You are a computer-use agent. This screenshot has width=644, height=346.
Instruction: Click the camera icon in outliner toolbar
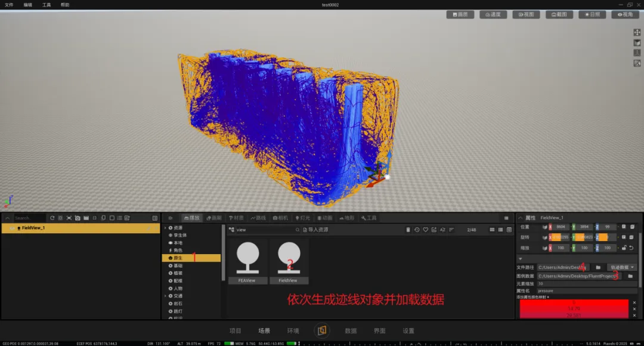pos(78,218)
